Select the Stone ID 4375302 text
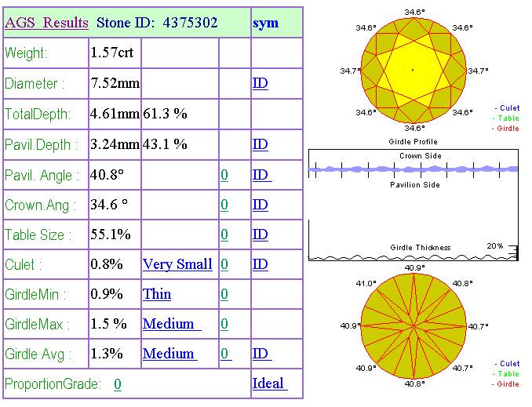This screenshot has width=532, height=407. (157, 23)
